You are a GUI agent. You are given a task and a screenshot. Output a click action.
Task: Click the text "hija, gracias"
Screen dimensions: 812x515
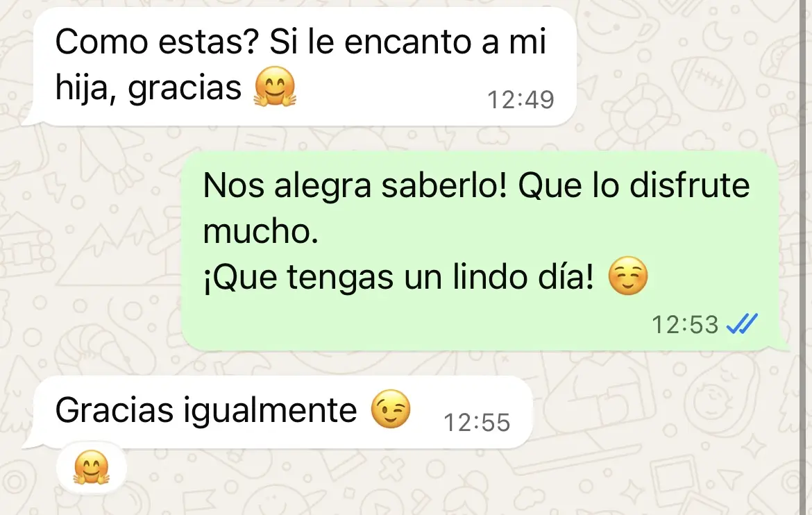tap(148, 88)
